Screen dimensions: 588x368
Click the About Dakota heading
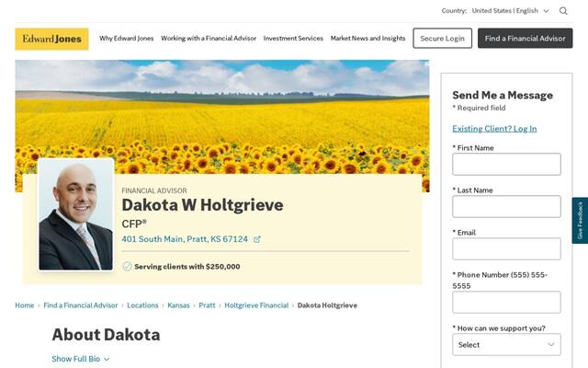(107, 335)
